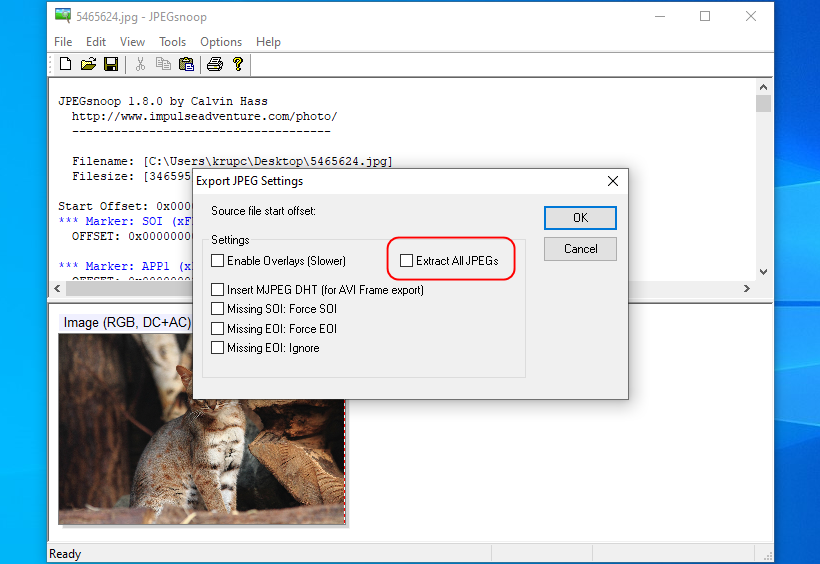
Task: Save log with the floppy disk icon
Action: tap(111, 64)
